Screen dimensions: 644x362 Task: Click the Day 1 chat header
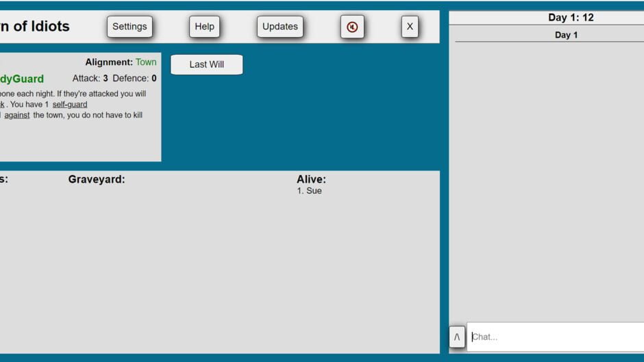(566, 35)
